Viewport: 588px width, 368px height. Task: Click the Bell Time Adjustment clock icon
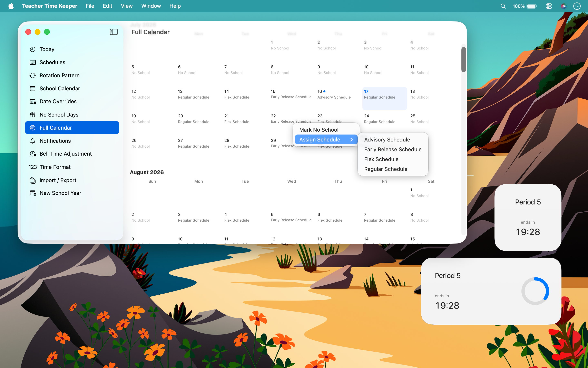click(x=33, y=154)
